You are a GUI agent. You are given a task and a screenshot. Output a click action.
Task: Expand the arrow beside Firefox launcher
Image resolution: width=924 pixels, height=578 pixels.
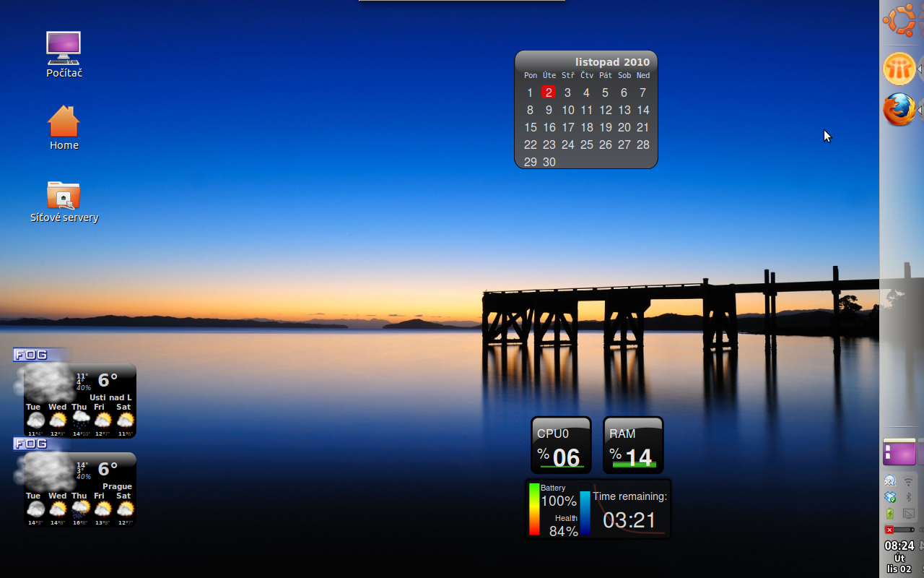(920, 110)
